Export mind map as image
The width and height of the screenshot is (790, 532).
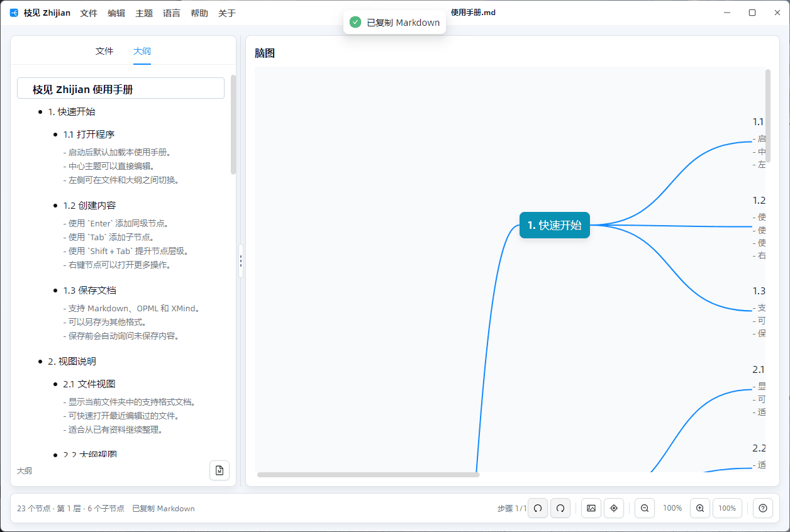click(591, 508)
